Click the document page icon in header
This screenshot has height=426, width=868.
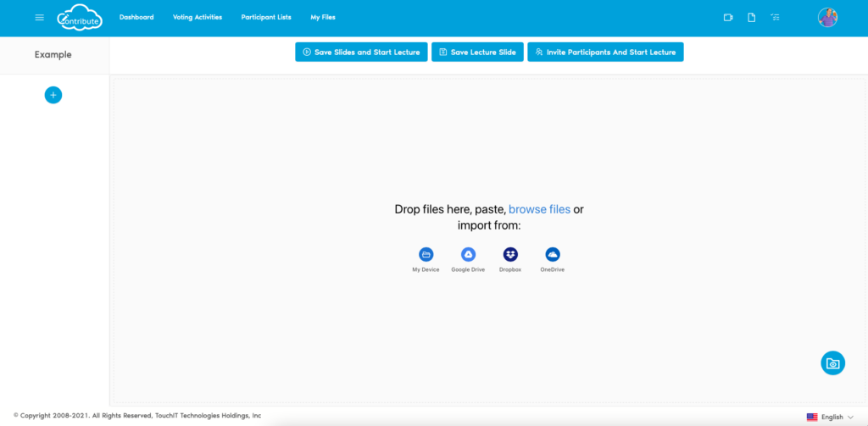click(751, 18)
